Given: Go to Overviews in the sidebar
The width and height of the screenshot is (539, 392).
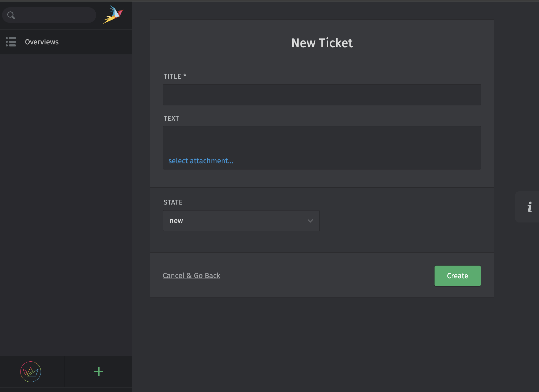Looking at the screenshot, I should (42, 42).
